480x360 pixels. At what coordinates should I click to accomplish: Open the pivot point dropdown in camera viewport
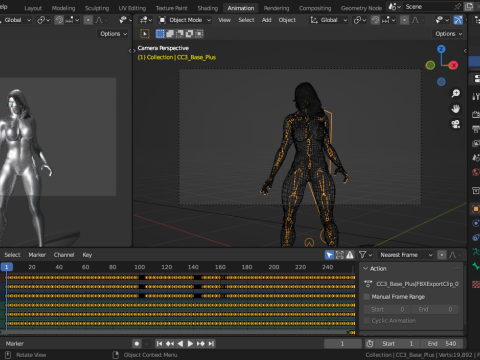pyautogui.click(x=360, y=20)
